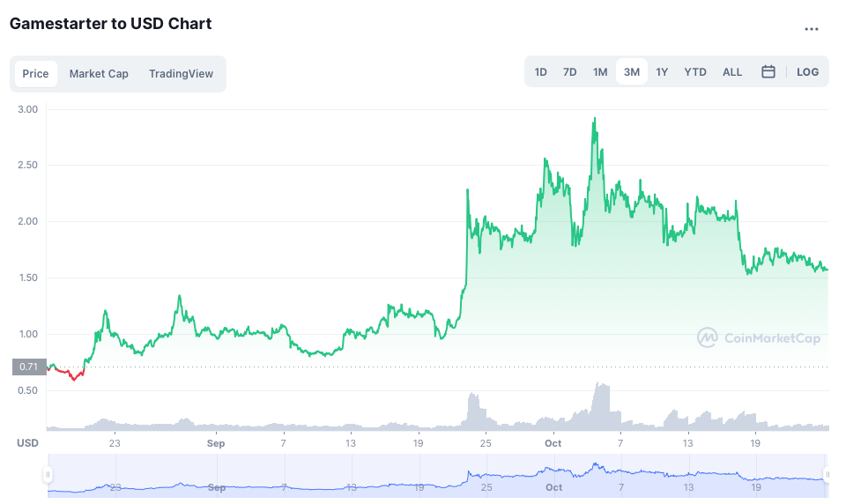
Task: Switch to the Price tab
Action: 35,74
